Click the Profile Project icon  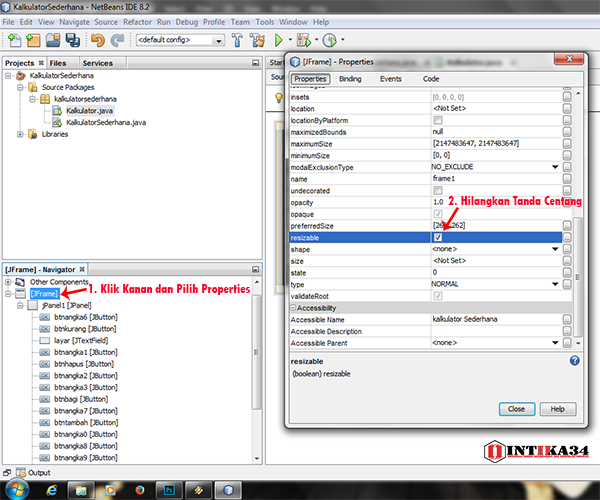click(x=330, y=40)
